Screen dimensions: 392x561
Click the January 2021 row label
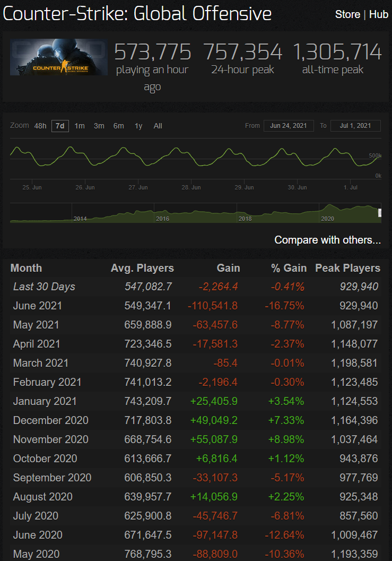coord(45,401)
